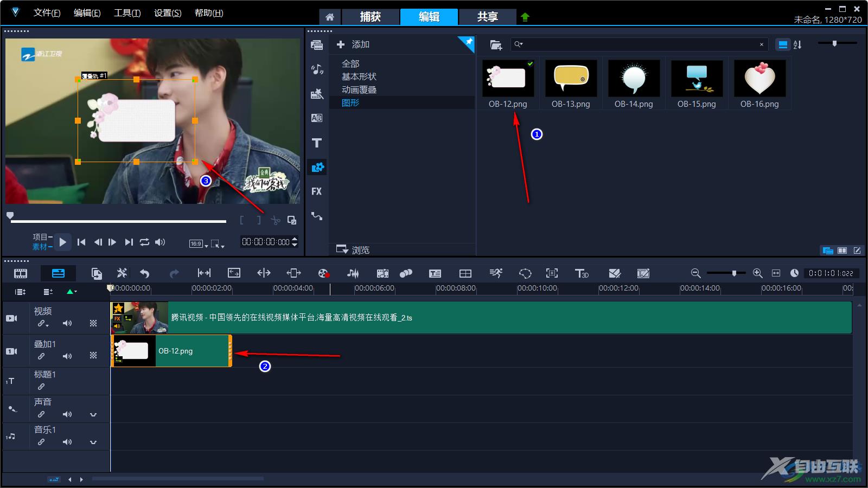
Task: Open Motion Tracking icon
Action: click(x=406, y=274)
